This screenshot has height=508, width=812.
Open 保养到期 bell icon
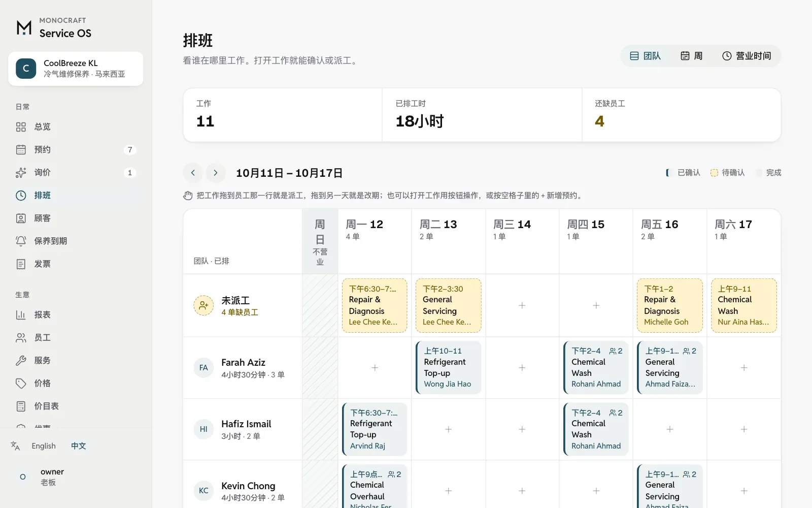21,241
